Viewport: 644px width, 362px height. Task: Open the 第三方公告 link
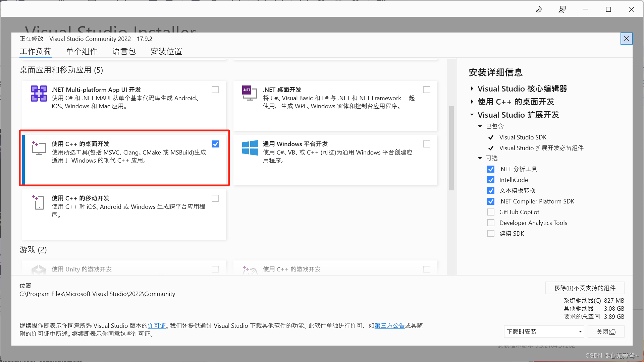390,326
